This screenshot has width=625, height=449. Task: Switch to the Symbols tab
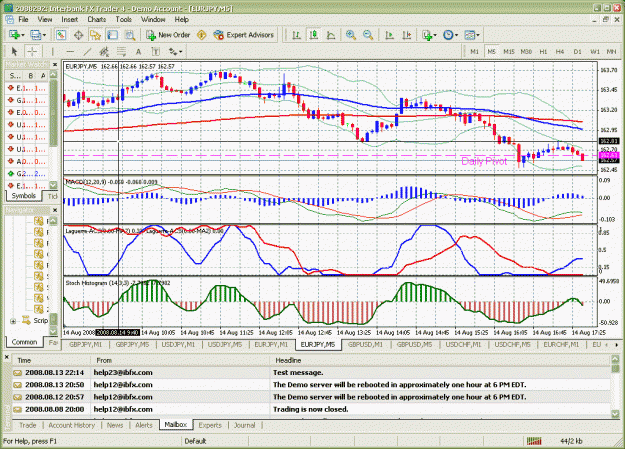24,196
